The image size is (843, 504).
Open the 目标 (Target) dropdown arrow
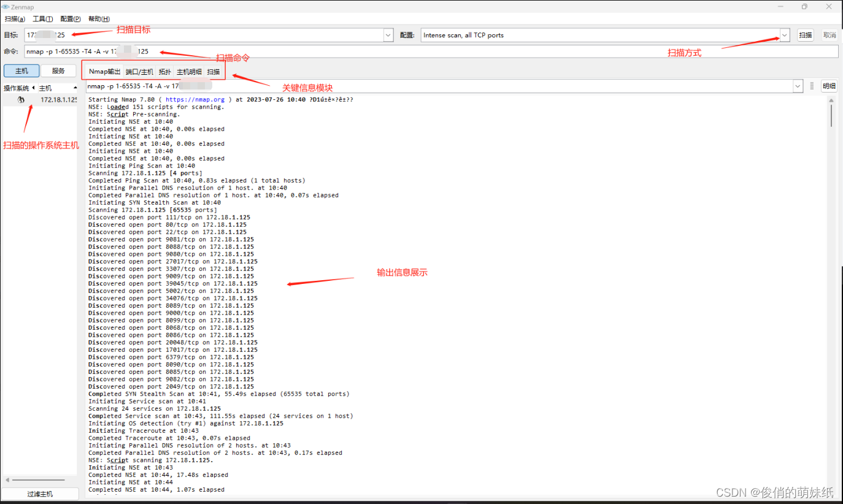[x=388, y=35]
